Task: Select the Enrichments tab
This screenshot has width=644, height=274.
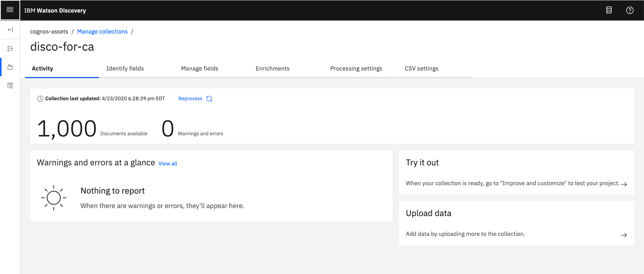Action: click(286, 69)
